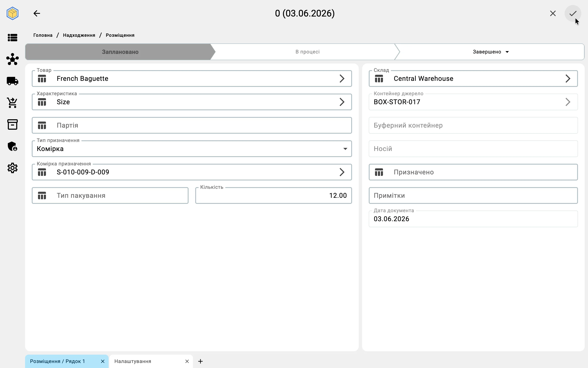The image size is (588, 368).
Task: Click the Примітки notes field
Action: tap(473, 195)
